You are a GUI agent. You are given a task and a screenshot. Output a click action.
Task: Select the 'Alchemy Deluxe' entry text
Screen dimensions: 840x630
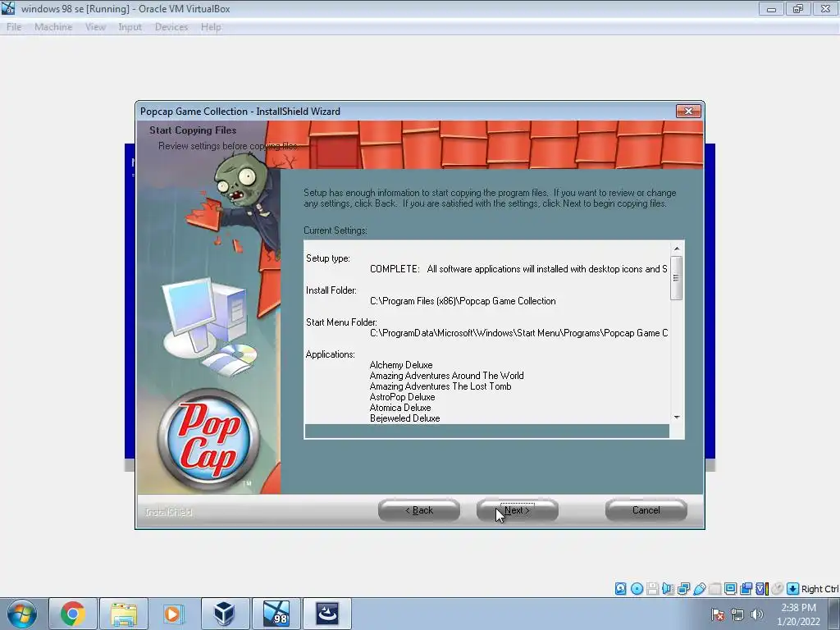[400, 365]
